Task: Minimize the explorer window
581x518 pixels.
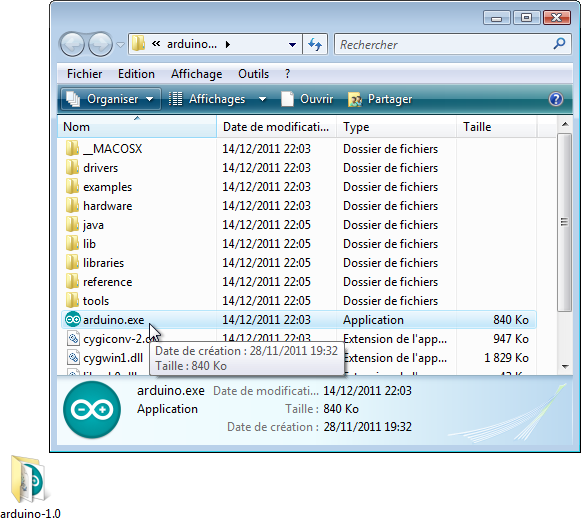Action: point(497,18)
